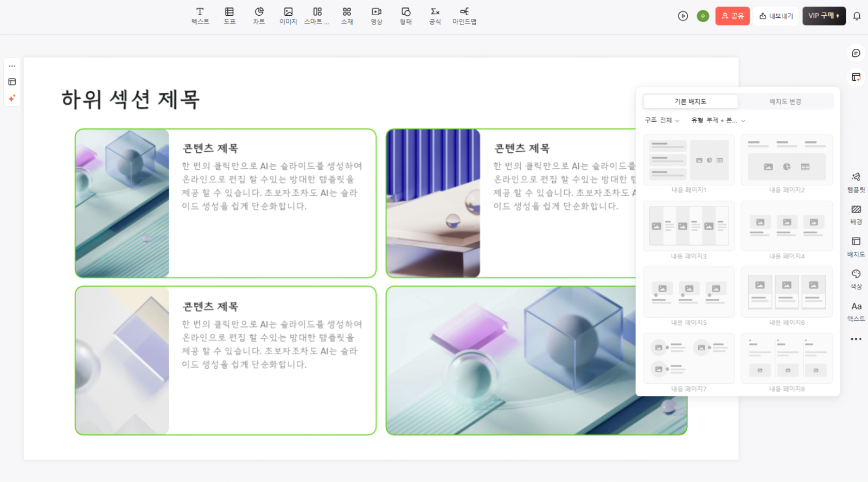Open the 마인드맵 (mind map) tool

pyautogui.click(x=464, y=16)
